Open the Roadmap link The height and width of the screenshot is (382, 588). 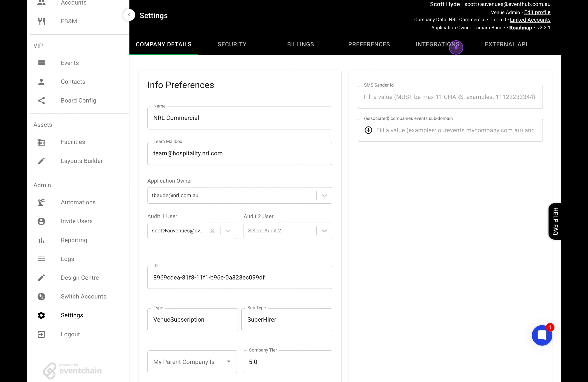point(520,28)
